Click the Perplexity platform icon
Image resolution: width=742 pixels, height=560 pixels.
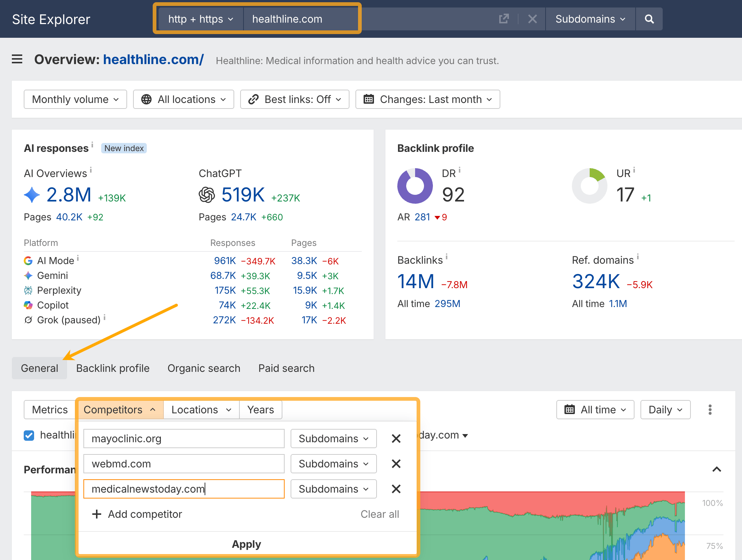click(x=28, y=290)
